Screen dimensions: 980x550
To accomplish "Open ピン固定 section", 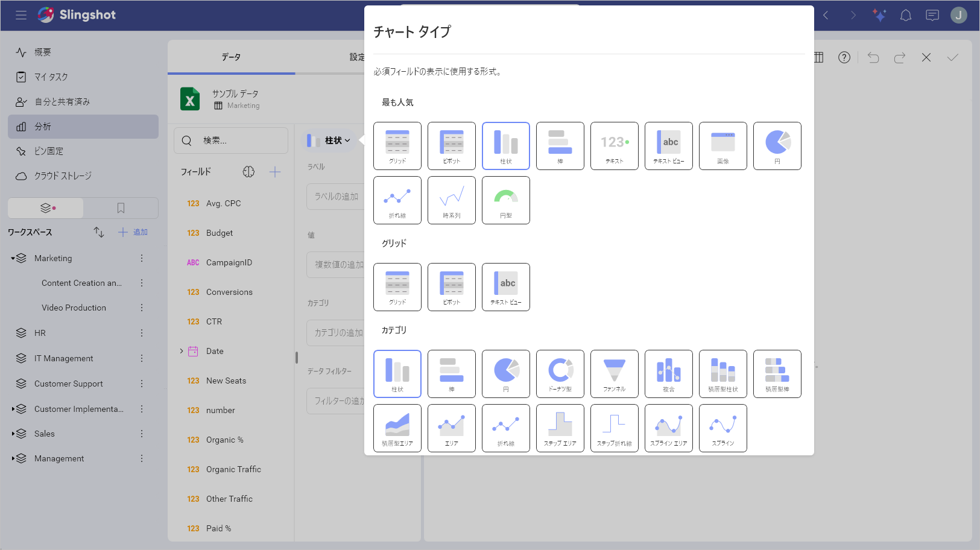I will tap(83, 151).
